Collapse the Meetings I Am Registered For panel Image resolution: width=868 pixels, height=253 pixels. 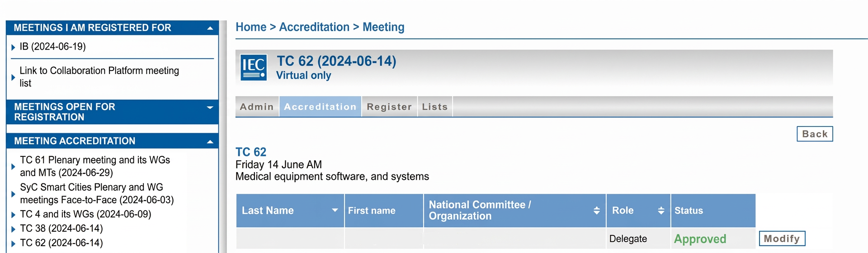tap(210, 28)
